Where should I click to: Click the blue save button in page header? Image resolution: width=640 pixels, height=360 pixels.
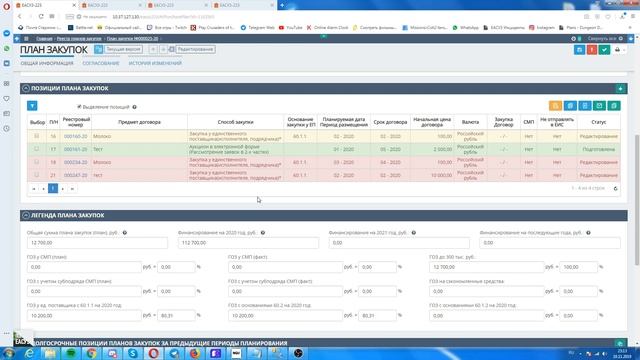[x=579, y=50]
